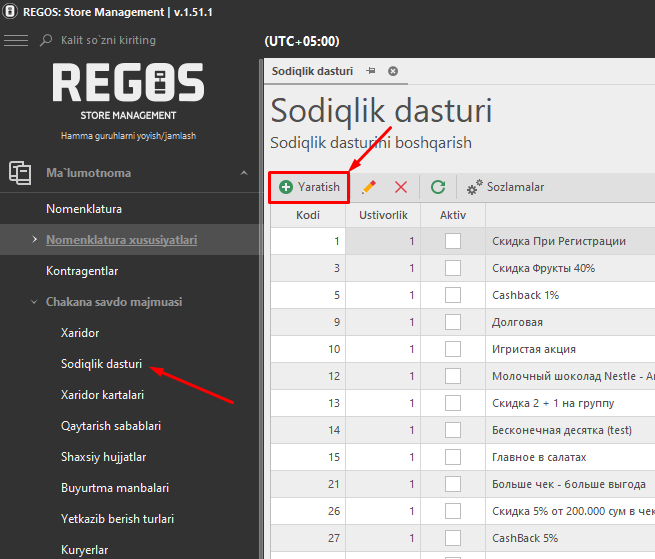Click the green refresh icon
Screen dimensions: 655x559
pyautogui.click(x=438, y=187)
